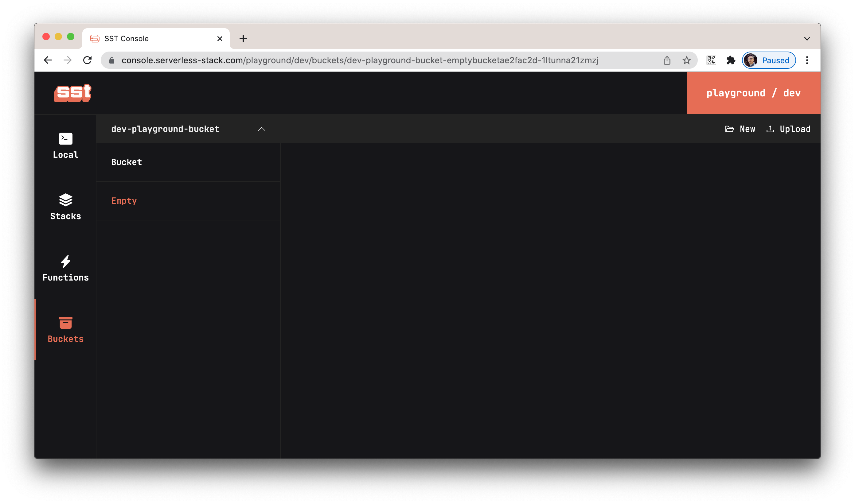The height and width of the screenshot is (504, 855).
Task: Open the Chrome extensions puzzle menu
Action: pos(731,60)
